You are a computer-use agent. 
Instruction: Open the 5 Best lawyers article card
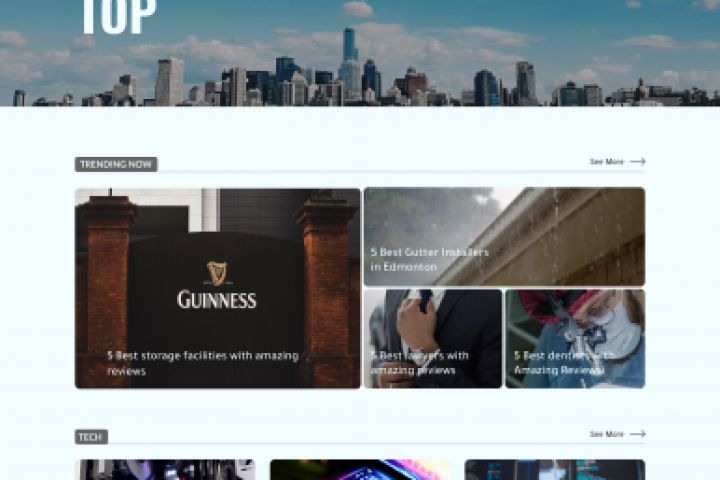[x=433, y=339]
